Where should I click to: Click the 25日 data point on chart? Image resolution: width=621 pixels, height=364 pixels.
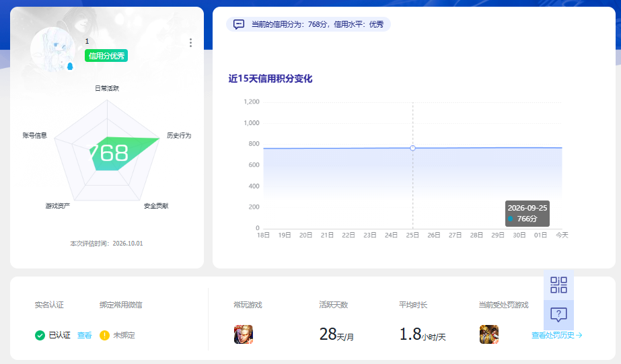(412, 148)
